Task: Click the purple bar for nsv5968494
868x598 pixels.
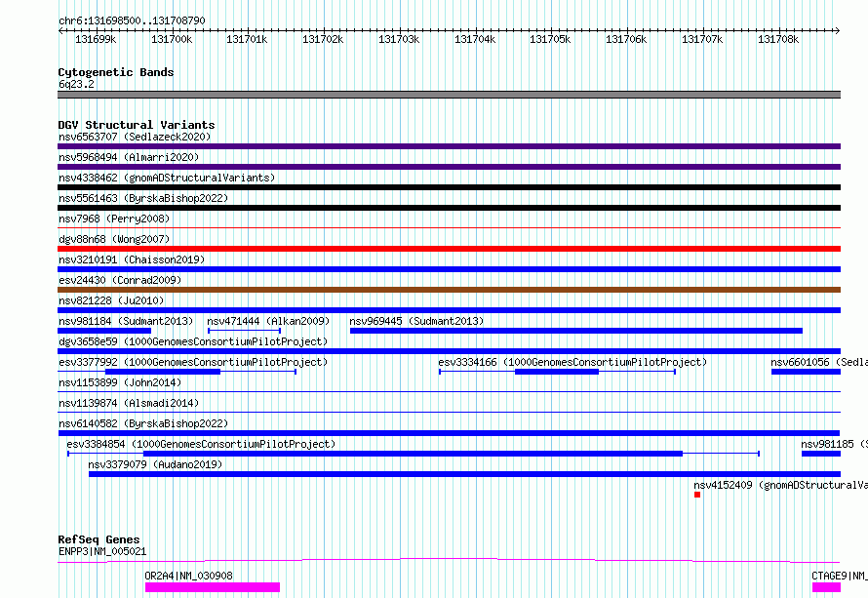Action: tap(449, 167)
